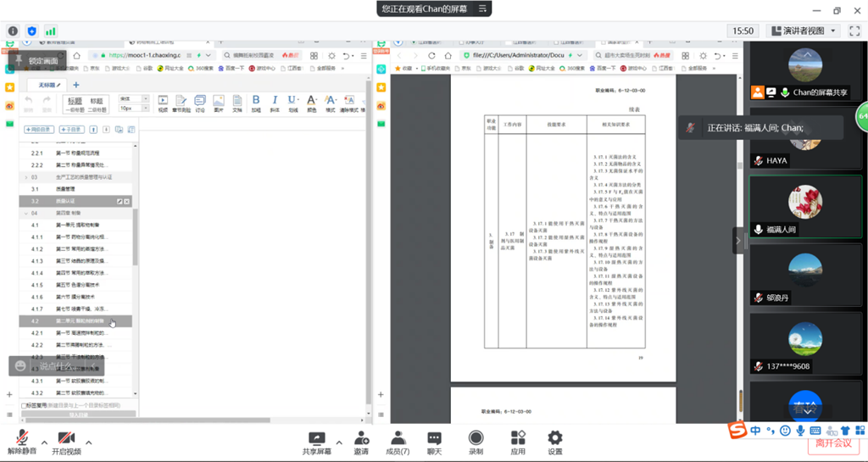Collapse participant side panel arrow
The height and width of the screenshot is (462, 868).
(738, 241)
